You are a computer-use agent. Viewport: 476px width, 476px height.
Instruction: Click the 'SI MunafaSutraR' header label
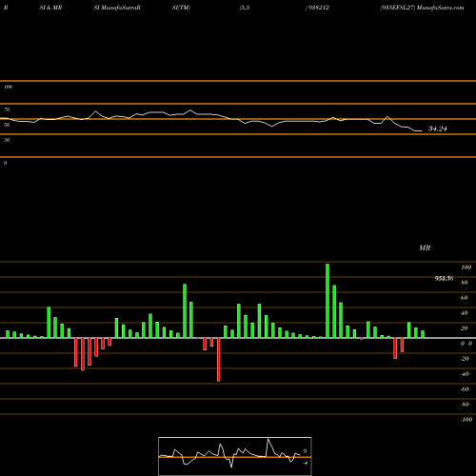click(117, 8)
